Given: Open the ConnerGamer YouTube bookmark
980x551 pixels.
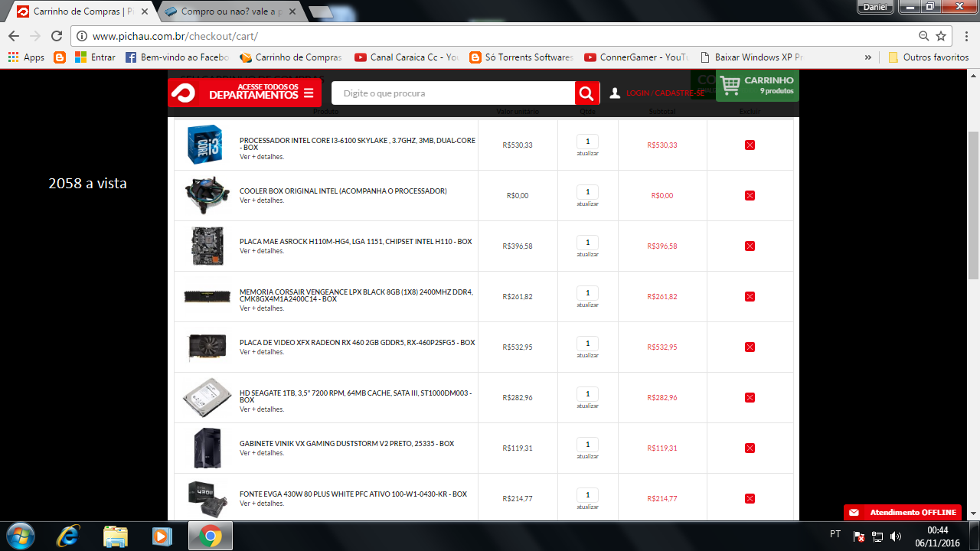Looking at the screenshot, I should [x=636, y=57].
